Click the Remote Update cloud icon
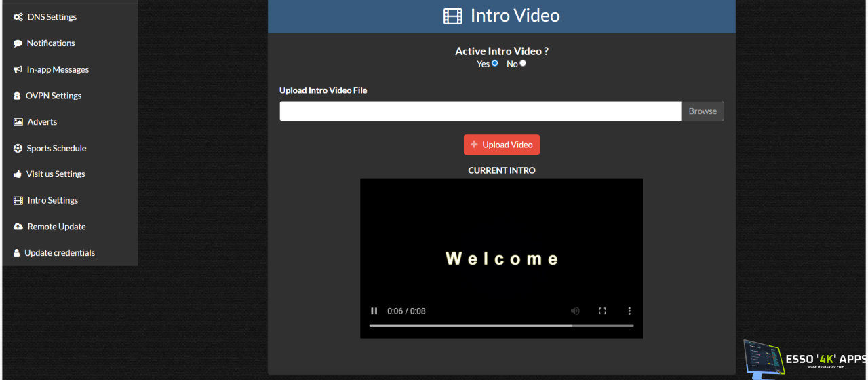This screenshot has height=380, width=868. coord(18,227)
